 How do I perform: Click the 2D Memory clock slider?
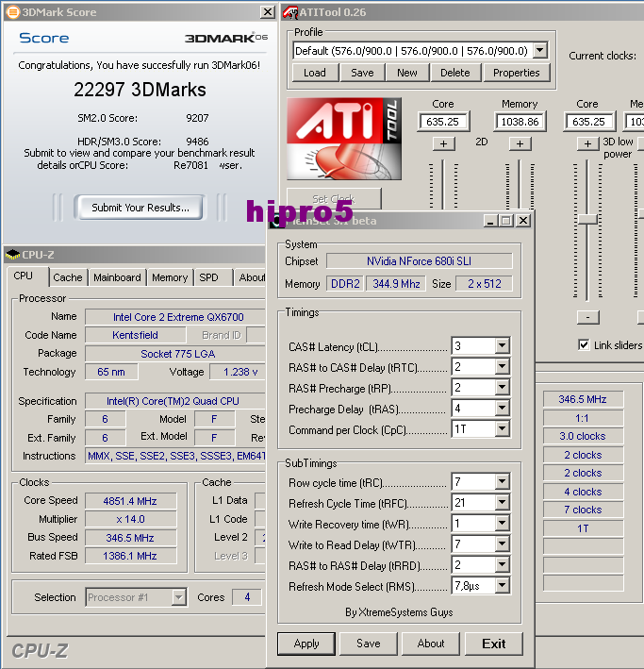pos(520,184)
